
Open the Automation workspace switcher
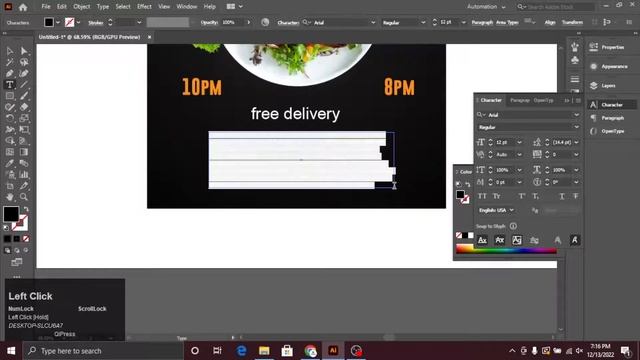pyautogui.click(x=486, y=7)
